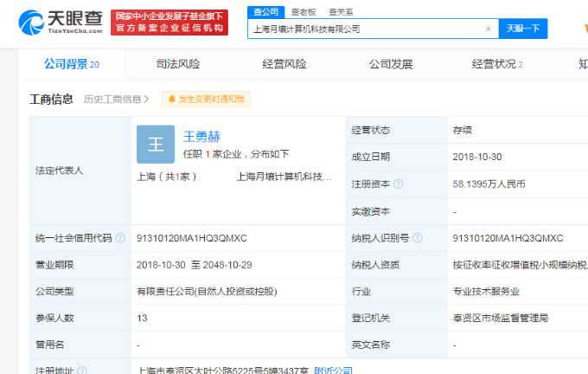
Task: Open the 历史工商信息 link
Action: point(116,100)
